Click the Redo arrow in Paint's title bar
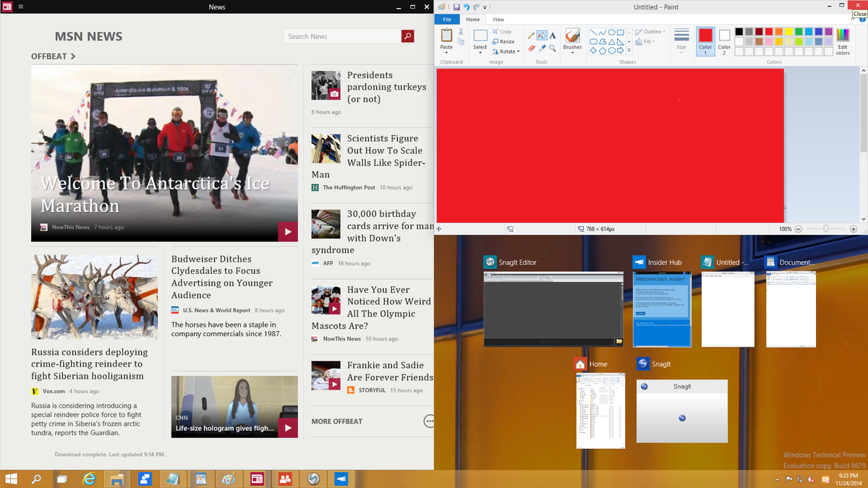Screen dimensions: 868x488 pos(476,7)
